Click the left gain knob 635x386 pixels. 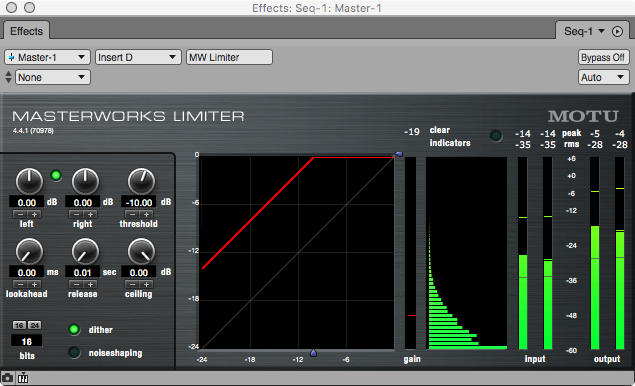(x=29, y=181)
